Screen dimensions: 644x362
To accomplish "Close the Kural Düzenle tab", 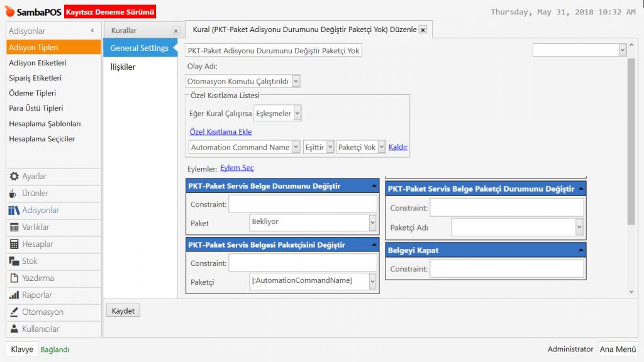I will pyautogui.click(x=423, y=30).
